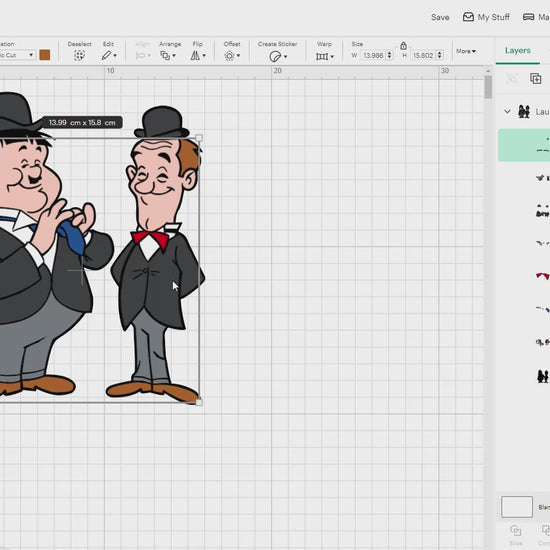Select the skin tone layer thumbnail
The image size is (550, 550).
coord(542,342)
